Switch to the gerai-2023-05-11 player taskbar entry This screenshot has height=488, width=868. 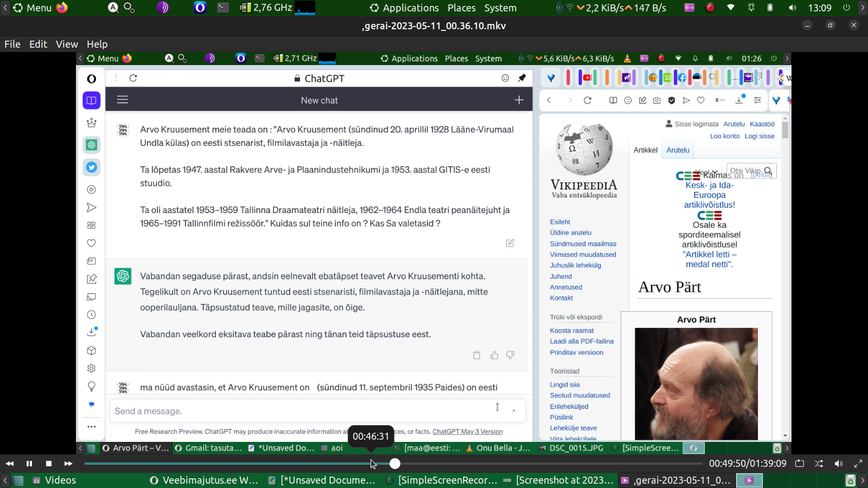(676, 480)
